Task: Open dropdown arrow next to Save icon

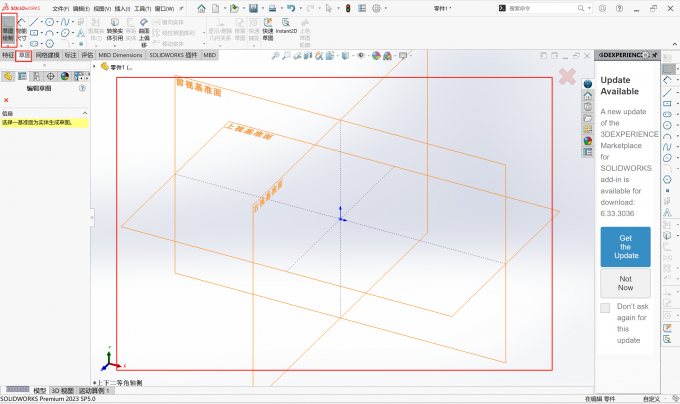Action: [x=263, y=8]
